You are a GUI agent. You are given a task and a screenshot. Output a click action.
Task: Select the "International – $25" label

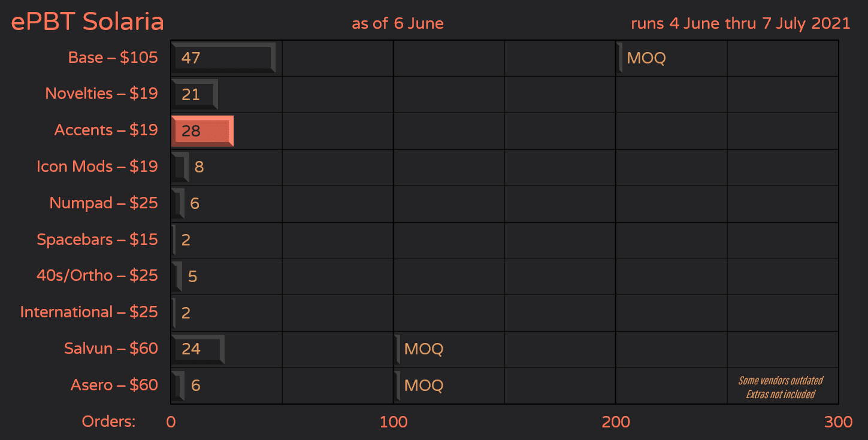(x=89, y=312)
